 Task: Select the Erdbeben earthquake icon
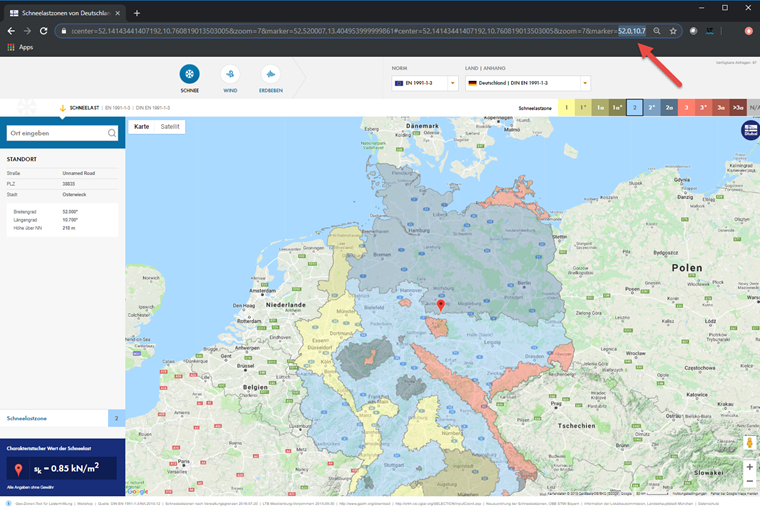tap(270, 74)
